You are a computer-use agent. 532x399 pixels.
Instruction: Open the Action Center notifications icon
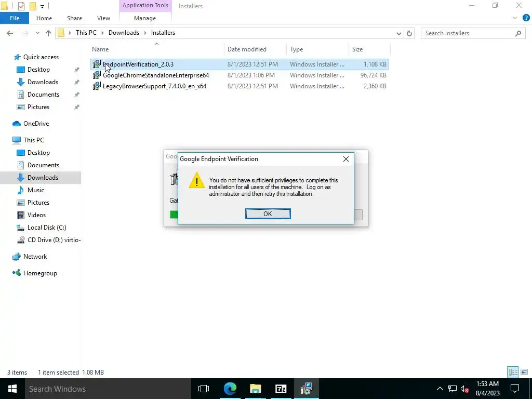(x=515, y=389)
